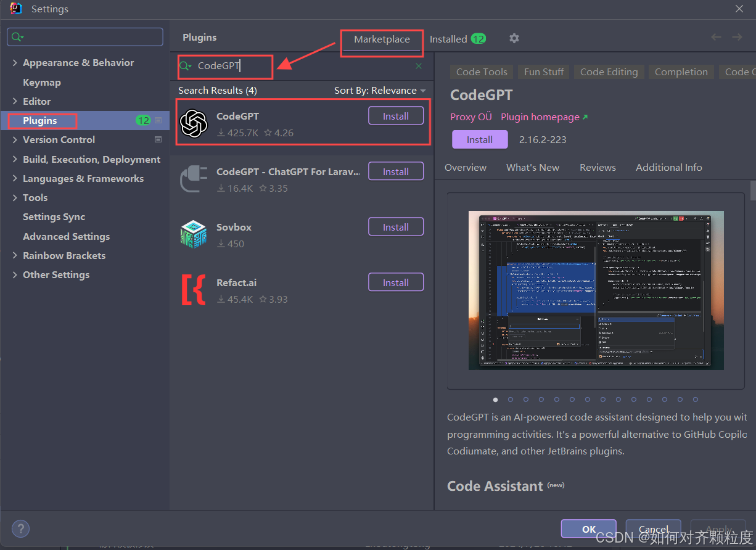
Task: Click the Completion tag
Action: pyautogui.click(x=681, y=72)
